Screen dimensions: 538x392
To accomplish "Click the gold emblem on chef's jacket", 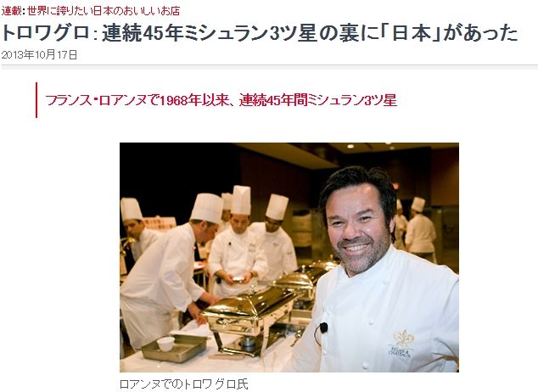I will click(402, 344).
